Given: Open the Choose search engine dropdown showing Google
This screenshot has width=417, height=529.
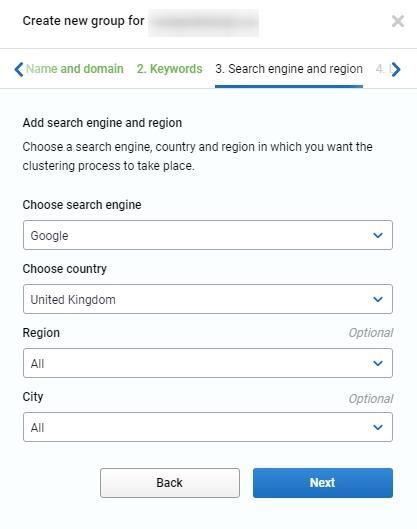Looking at the screenshot, I should pyautogui.click(x=208, y=235).
